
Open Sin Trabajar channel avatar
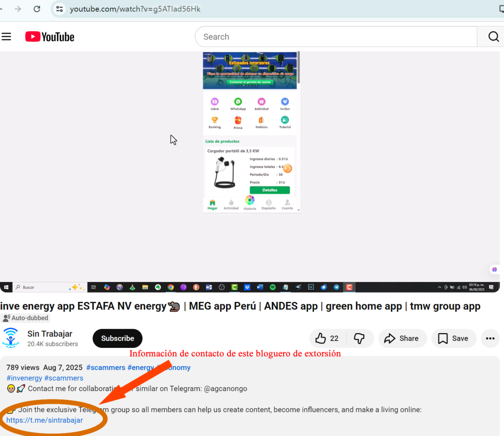tap(10, 338)
